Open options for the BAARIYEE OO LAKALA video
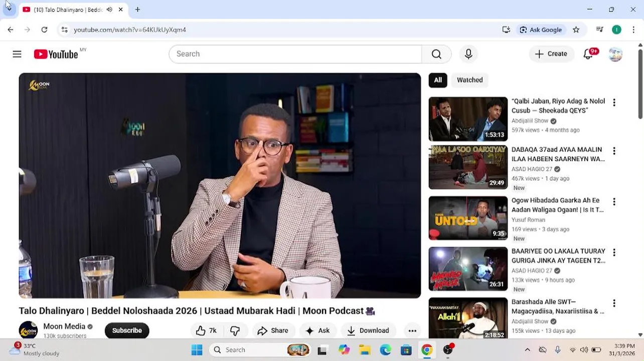The image size is (644, 361). (x=614, y=252)
